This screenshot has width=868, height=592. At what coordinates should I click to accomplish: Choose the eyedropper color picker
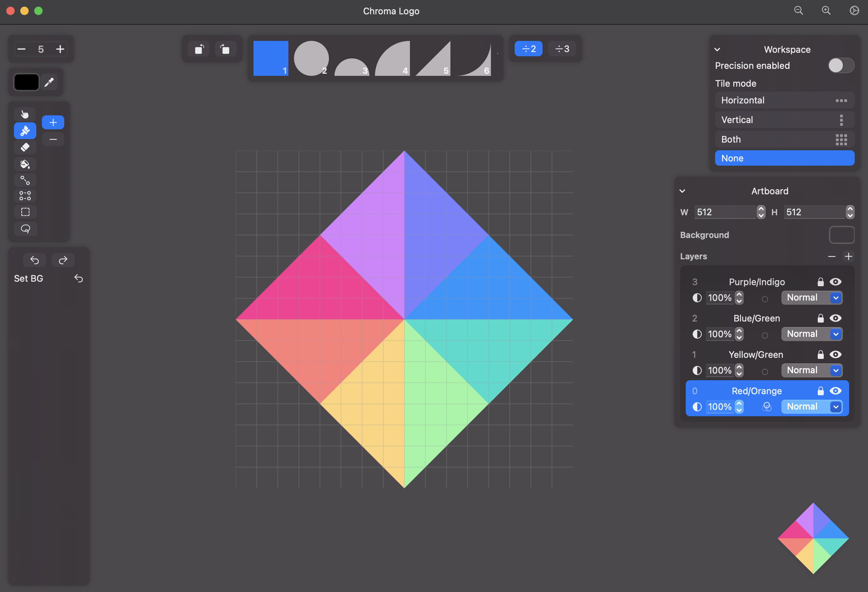tap(49, 82)
